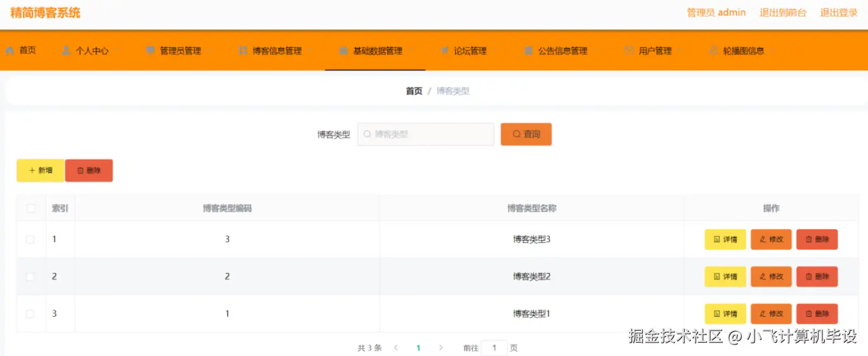Click the 共 3 条 total count text

click(x=370, y=348)
